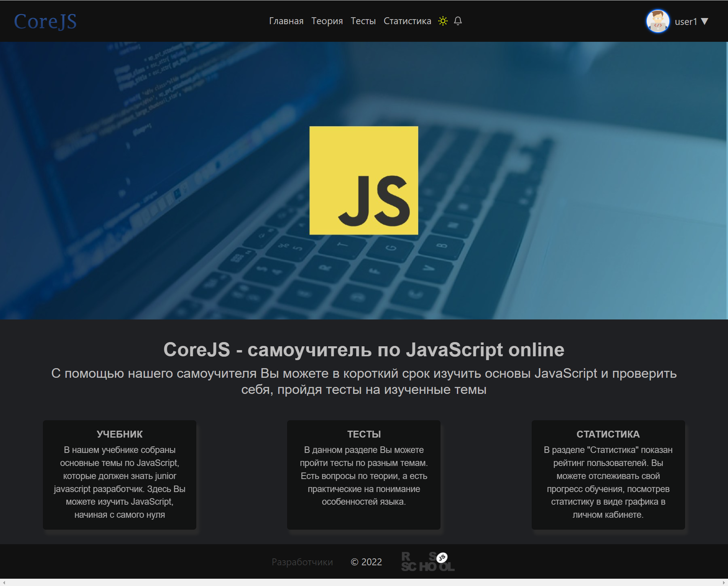Open the СТАТИСТИКА card
728x586 pixels.
tap(608, 475)
